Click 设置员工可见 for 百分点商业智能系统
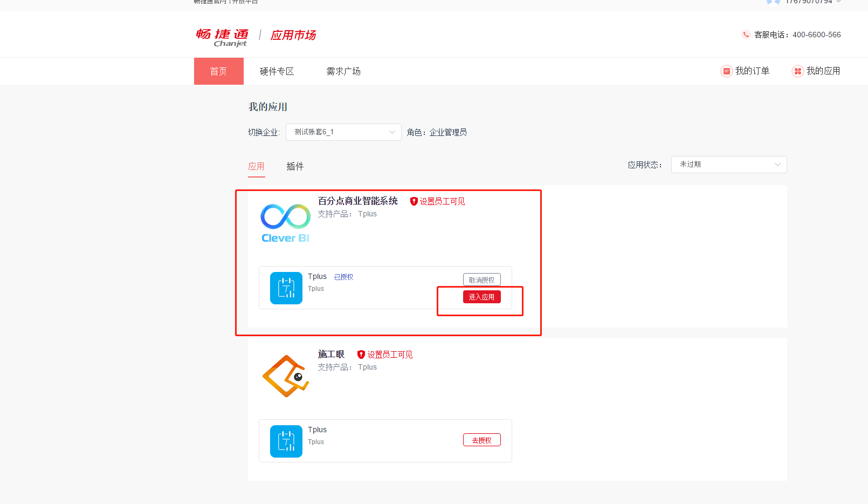 coord(442,201)
